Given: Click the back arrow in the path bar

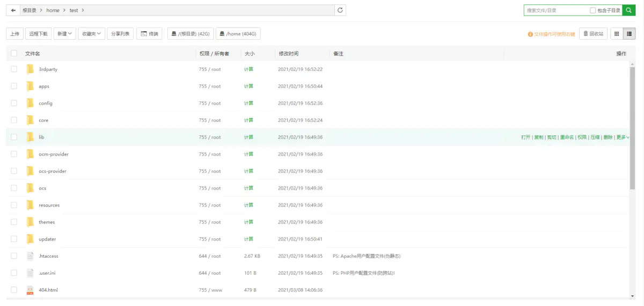Looking at the screenshot, I should tap(13, 10).
